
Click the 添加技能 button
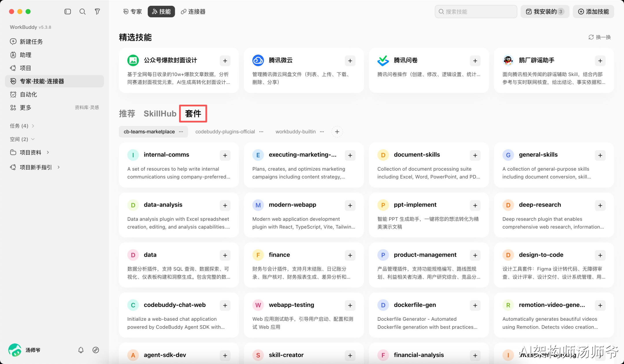coord(593,12)
